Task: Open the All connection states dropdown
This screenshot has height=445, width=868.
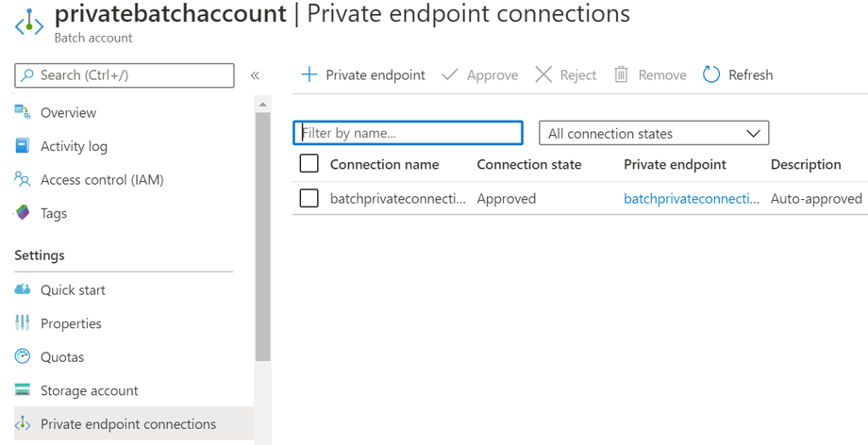Action: (x=654, y=133)
